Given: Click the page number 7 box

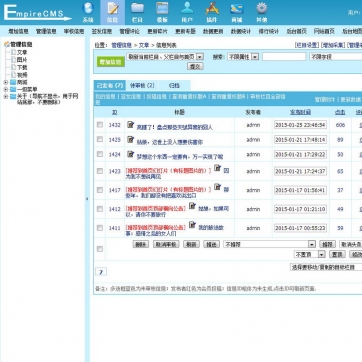Looking at the screenshot, I should tap(101, 272).
